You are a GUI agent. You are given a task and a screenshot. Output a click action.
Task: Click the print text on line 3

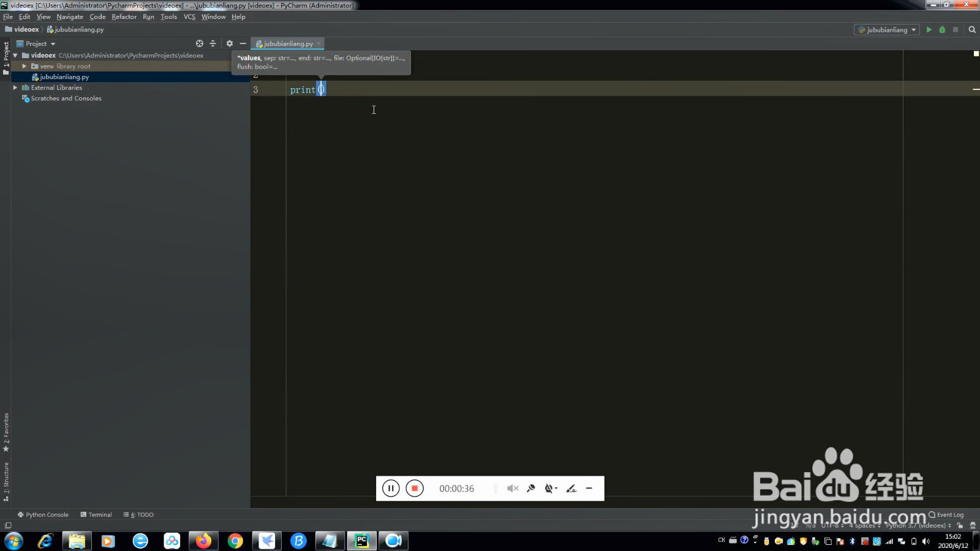303,90
